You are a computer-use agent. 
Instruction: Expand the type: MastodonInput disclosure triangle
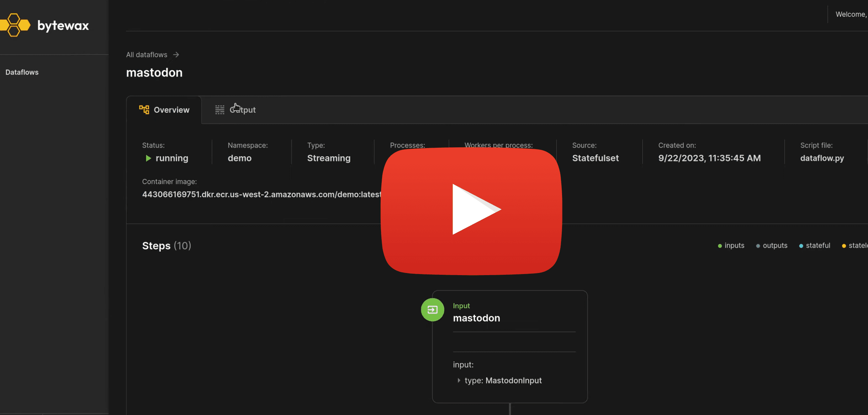point(459,380)
